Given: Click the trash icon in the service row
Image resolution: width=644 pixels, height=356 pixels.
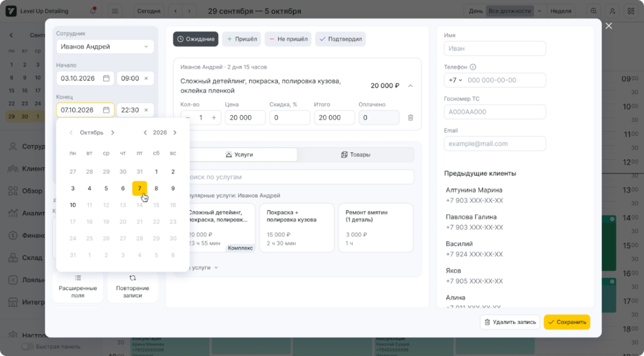Looking at the screenshot, I should click(410, 118).
